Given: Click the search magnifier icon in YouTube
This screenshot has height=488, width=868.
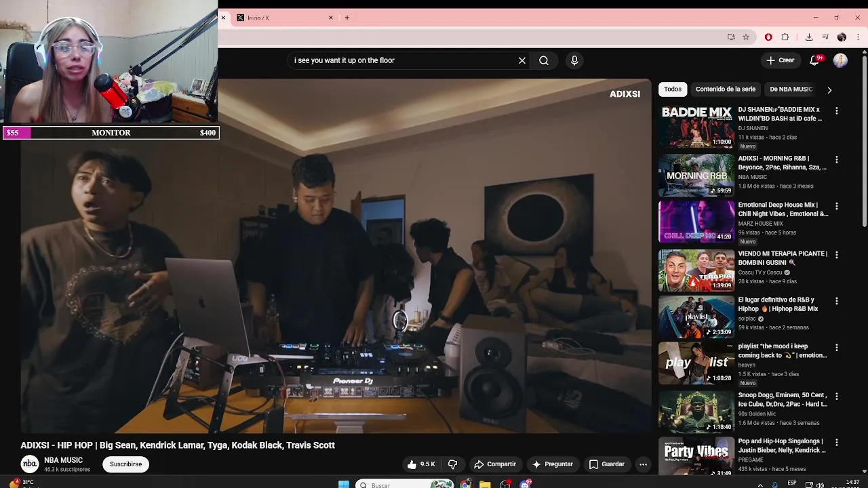Looking at the screenshot, I should point(544,60).
